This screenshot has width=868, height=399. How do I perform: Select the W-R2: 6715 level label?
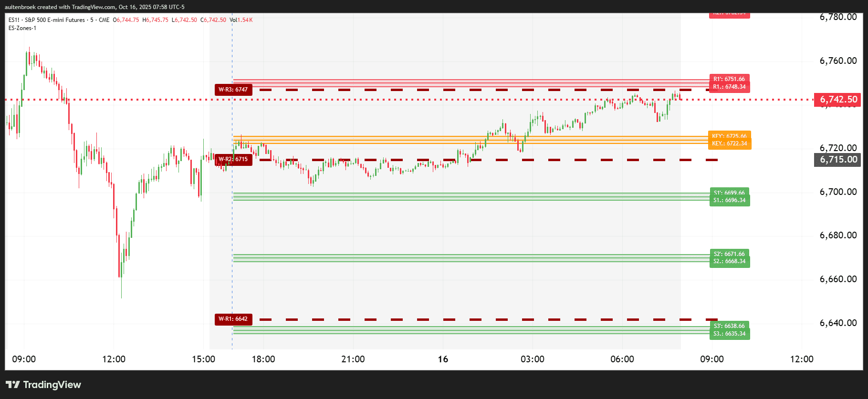[x=233, y=159]
